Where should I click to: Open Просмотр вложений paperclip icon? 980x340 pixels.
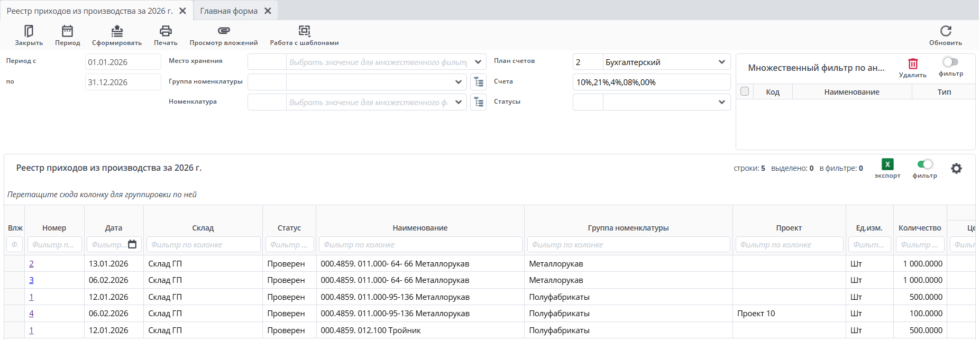(x=224, y=32)
